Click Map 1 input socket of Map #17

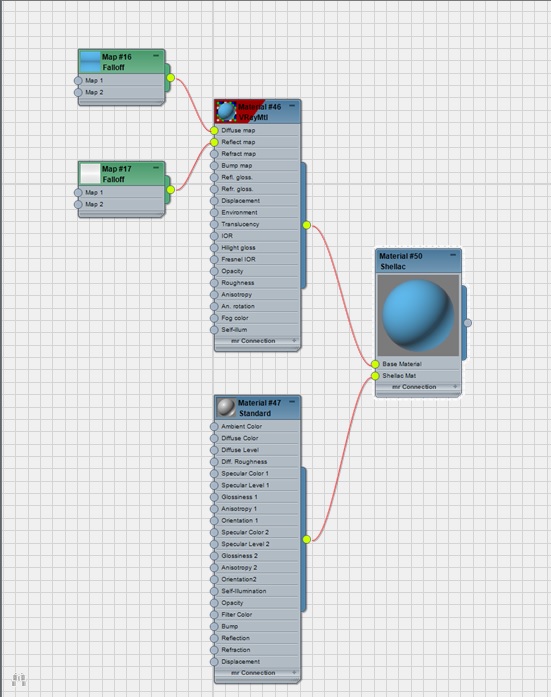[78, 192]
